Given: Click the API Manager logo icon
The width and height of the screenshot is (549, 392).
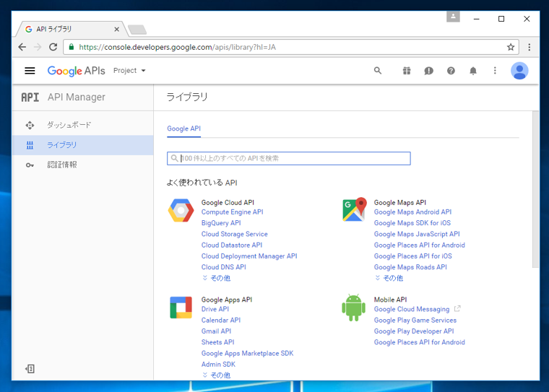Looking at the screenshot, I should [30, 97].
